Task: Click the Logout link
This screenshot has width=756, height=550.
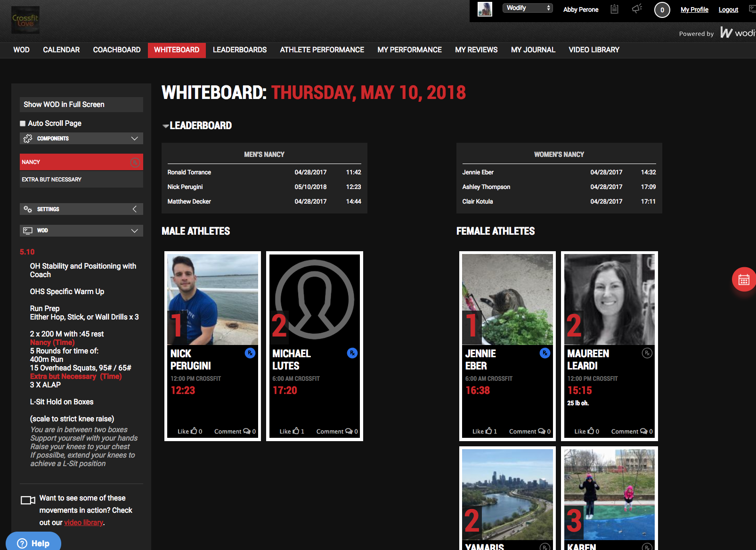Action: point(728,9)
